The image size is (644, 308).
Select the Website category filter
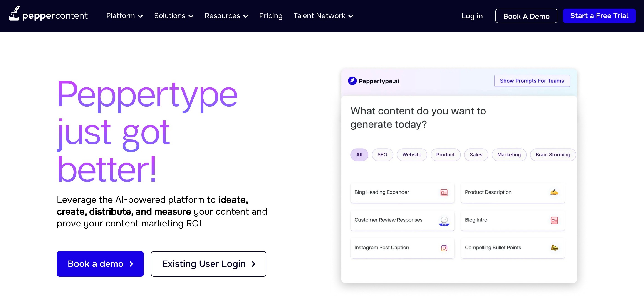pos(412,155)
